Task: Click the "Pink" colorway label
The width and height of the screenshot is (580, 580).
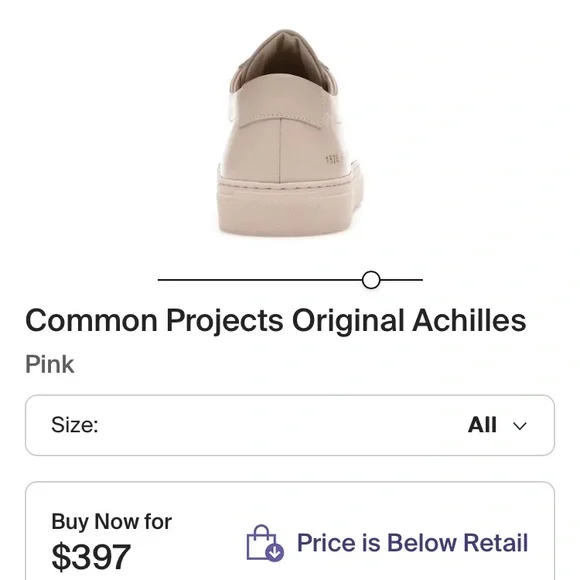Action: pyautogui.click(x=50, y=364)
